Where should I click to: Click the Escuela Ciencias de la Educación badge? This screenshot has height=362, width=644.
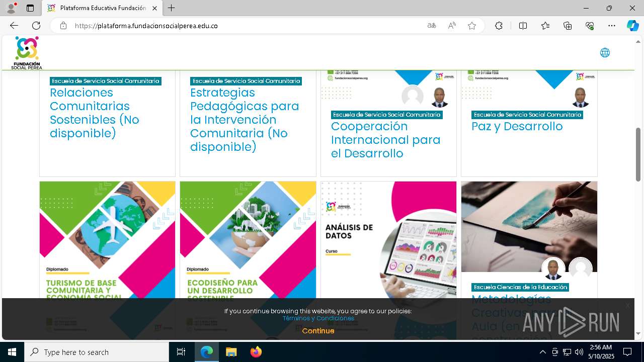[x=520, y=287]
